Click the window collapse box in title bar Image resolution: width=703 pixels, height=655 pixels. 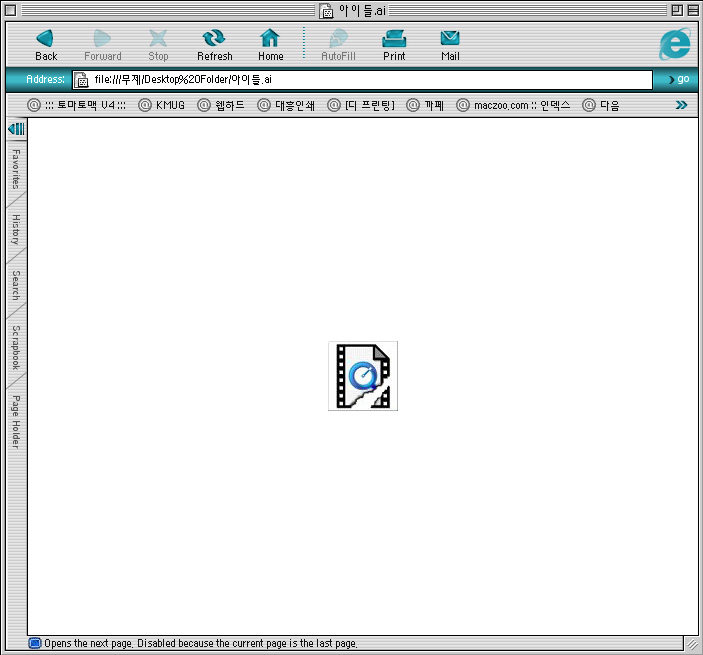693,10
